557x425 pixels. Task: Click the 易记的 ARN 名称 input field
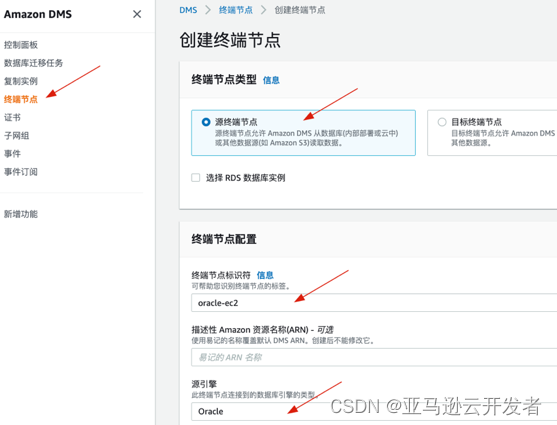pos(374,357)
